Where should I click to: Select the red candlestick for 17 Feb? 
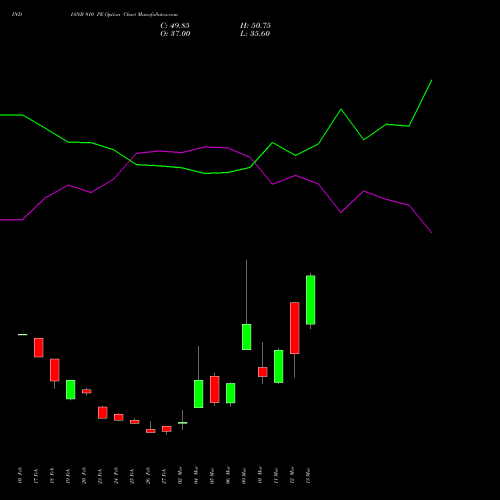tap(39, 348)
